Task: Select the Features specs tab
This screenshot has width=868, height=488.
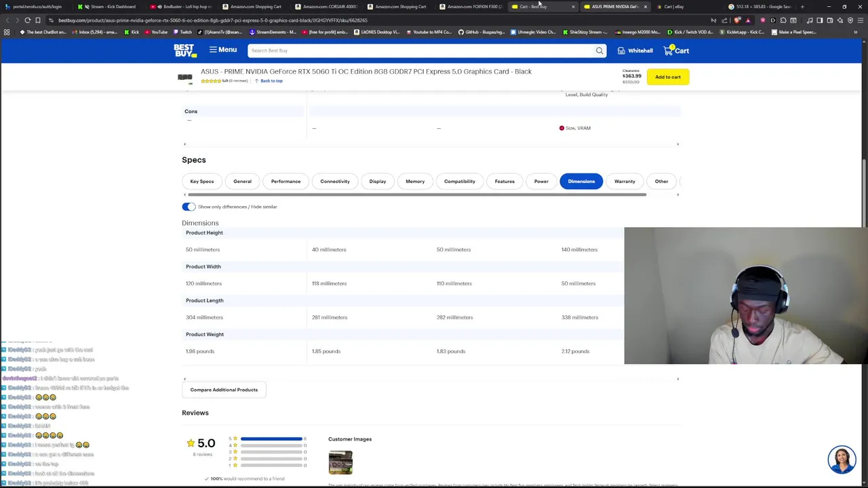Action: 505,182
